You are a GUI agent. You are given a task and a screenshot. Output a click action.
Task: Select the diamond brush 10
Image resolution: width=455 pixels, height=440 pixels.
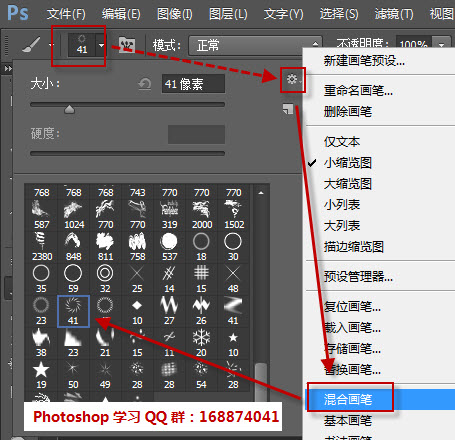point(137,311)
